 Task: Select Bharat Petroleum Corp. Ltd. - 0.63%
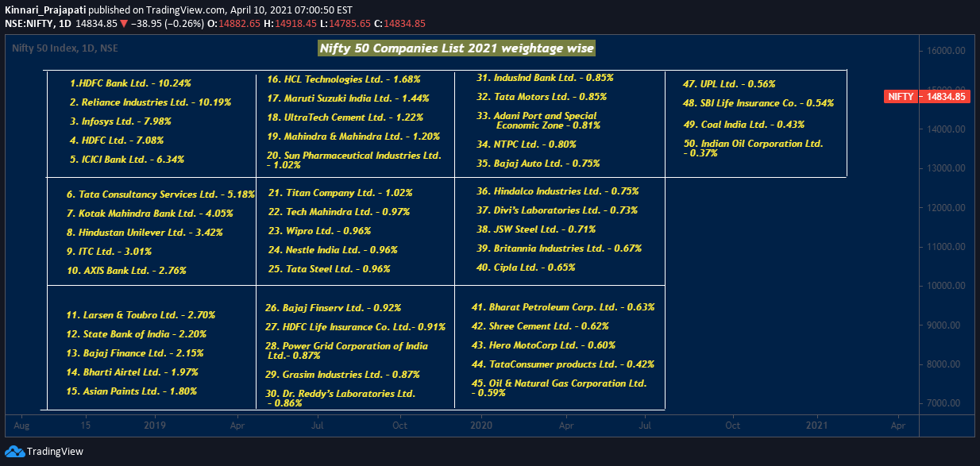[563, 307]
